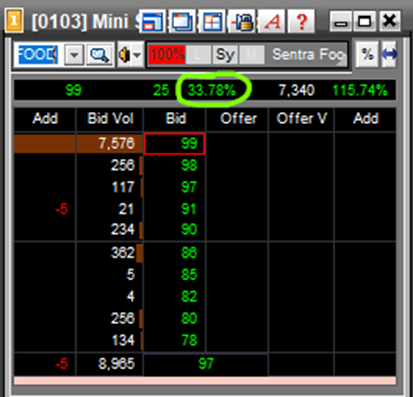Image resolution: width=413 pixels, height=397 pixels.
Task: Open help with the red question mark
Action: click(302, 22)
